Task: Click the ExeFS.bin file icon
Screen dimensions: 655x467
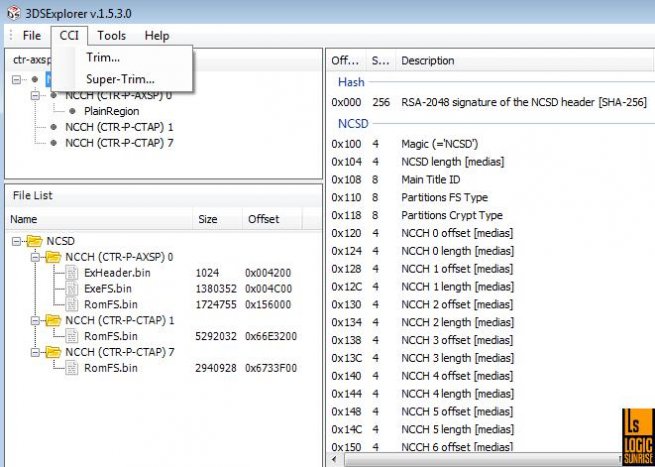Action: pos(72,288)
